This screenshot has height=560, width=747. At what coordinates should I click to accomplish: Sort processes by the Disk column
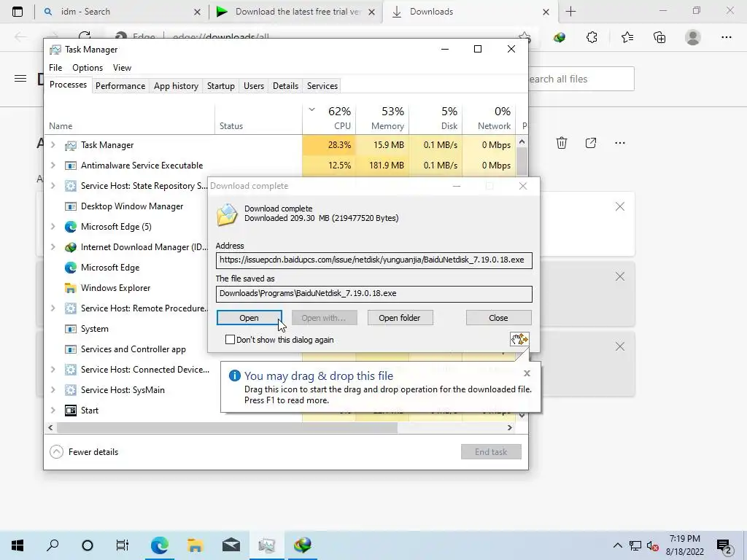(436, 118)
